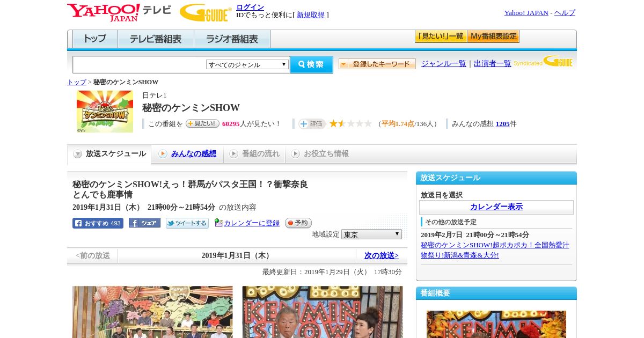Open the 「見たい!」一覧 button

click(441, 36)
